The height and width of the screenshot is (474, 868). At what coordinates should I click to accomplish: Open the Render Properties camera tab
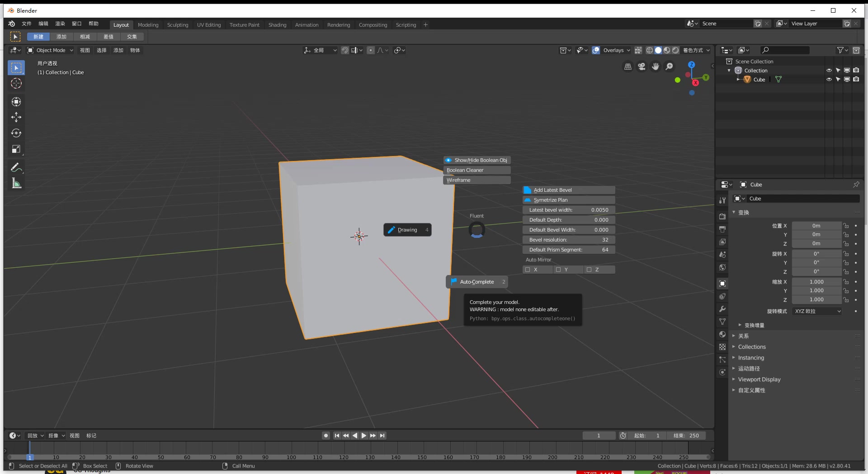722,217
